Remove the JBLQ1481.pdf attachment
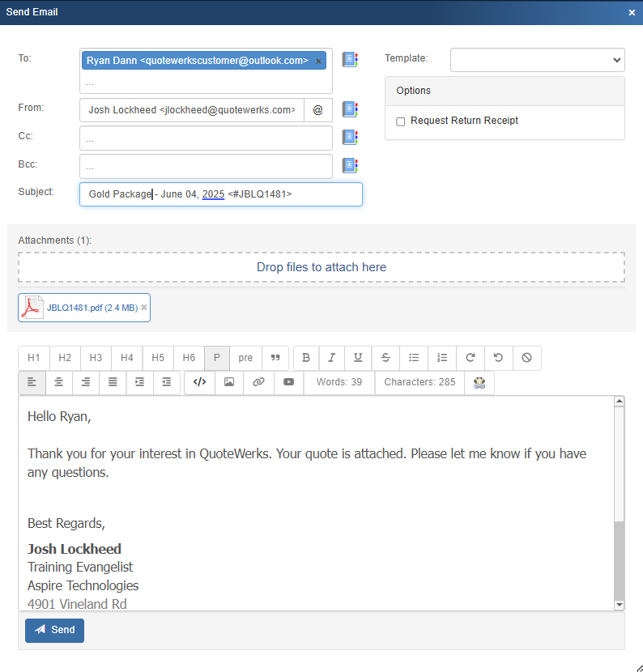643x672 pixels. (144, 308)
